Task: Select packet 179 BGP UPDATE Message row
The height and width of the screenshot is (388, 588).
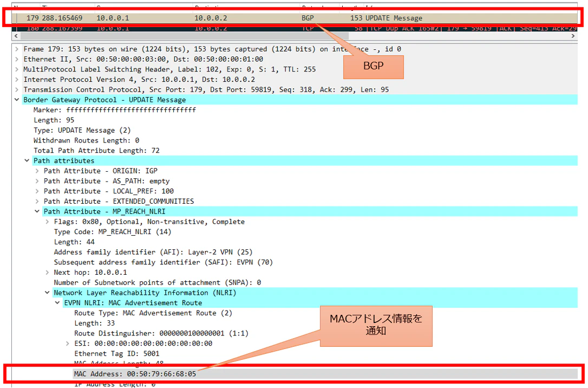Action: tap(295, 18)
